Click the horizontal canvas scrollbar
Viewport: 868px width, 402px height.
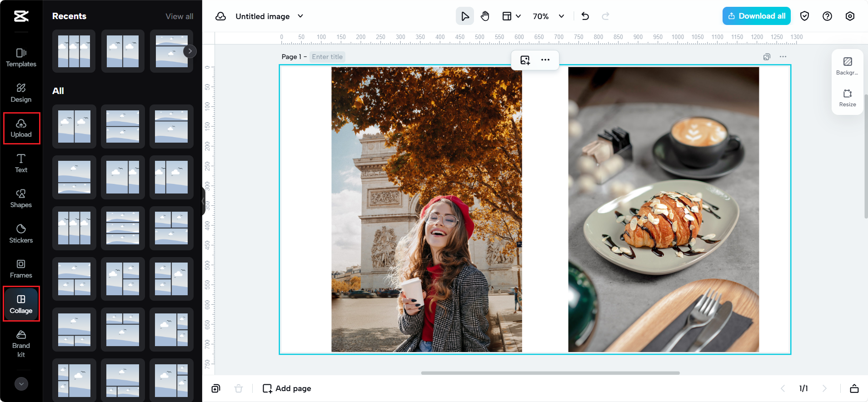[x=550, y=373]
